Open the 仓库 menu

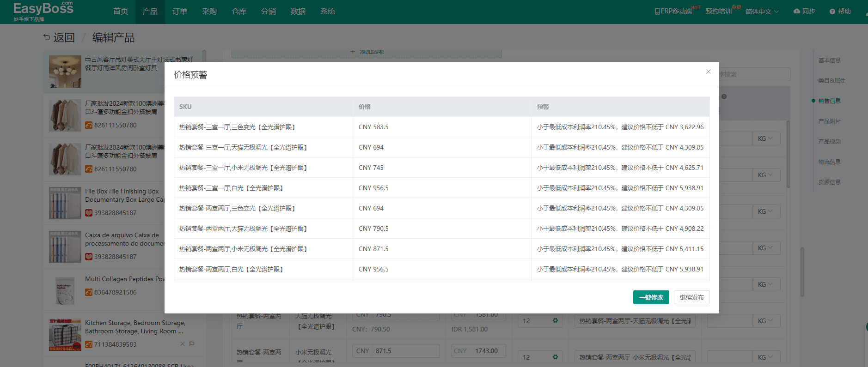point(239,12)
